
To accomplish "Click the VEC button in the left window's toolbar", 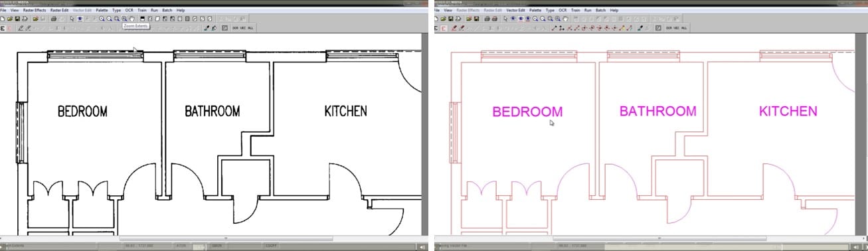I will 243,28.
